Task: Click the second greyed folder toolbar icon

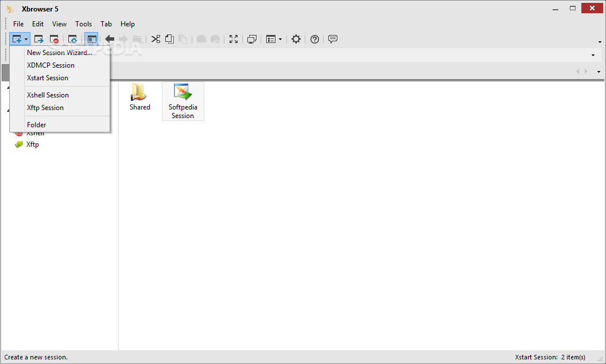Action: click(x=215, y=39)
